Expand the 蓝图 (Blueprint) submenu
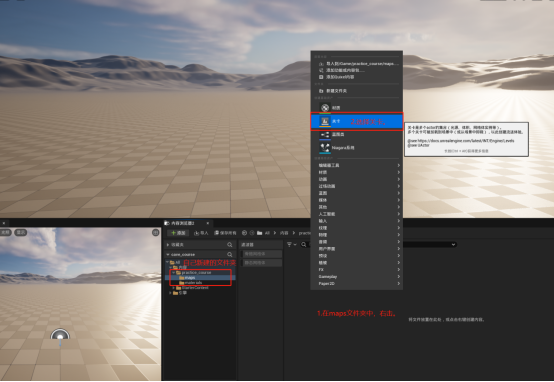 tap(356, 193)
